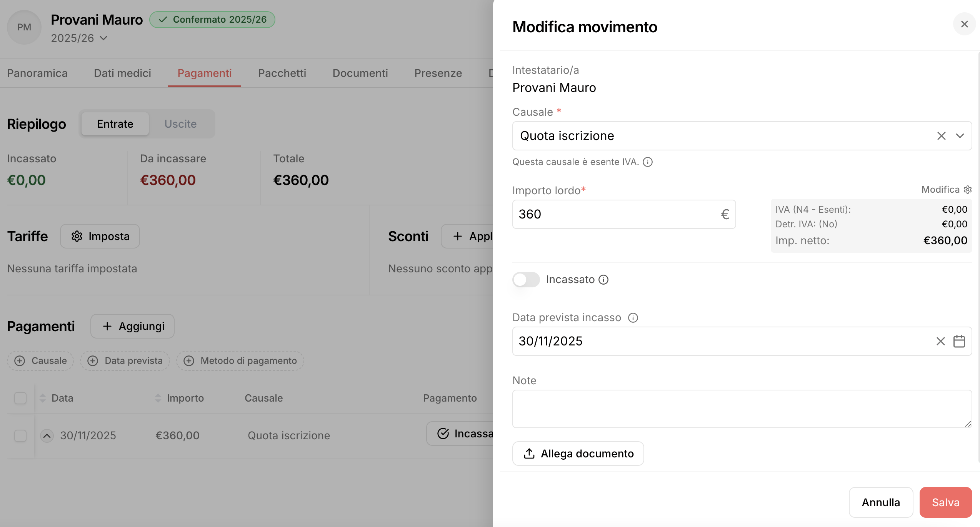Clear the Causale selection with the X icon
This screenshot has width=980, height=527.
click(941, 136)
